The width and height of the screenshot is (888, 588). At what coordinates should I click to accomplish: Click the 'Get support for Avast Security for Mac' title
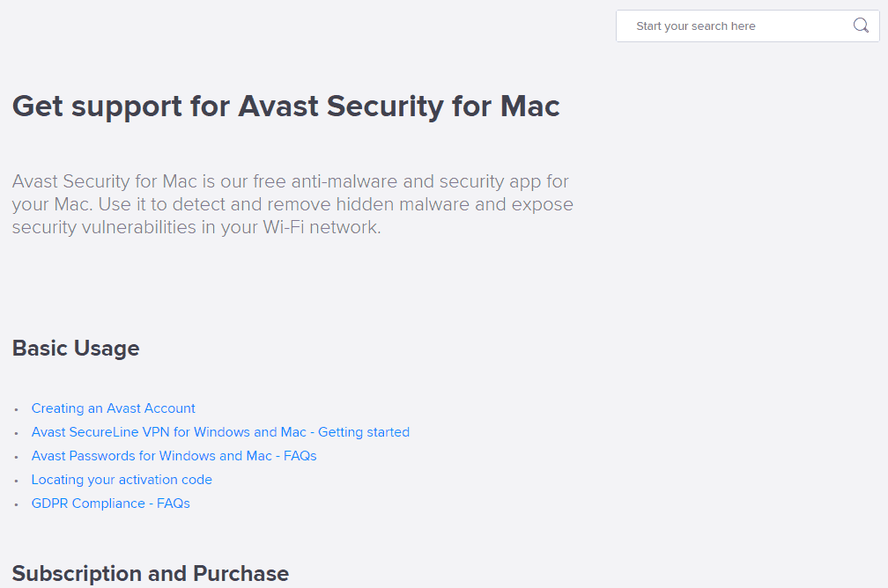click(x=285, y=106)
